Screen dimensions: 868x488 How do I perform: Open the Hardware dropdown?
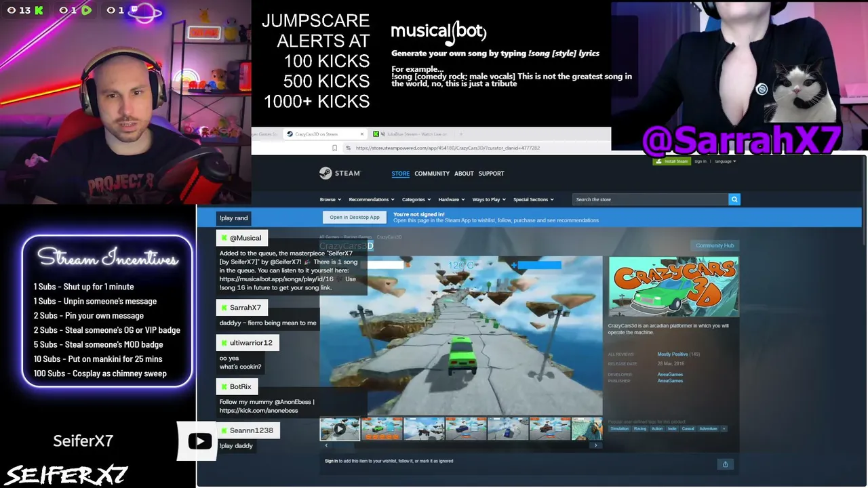tap(451, 199)
